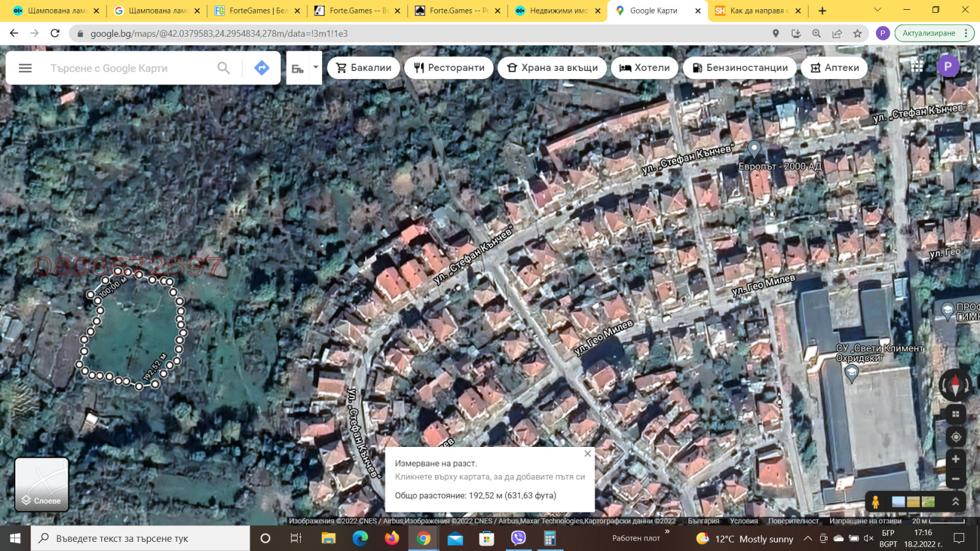980x551 pixels.
Task: Show Хотели on the map
Action: click(x=645, y=67)
